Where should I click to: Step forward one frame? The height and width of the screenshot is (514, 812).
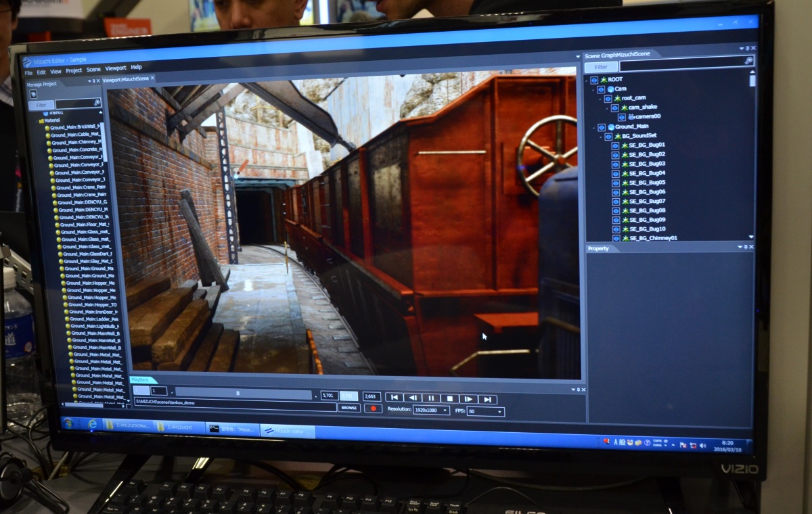click(x=468, y=399)
